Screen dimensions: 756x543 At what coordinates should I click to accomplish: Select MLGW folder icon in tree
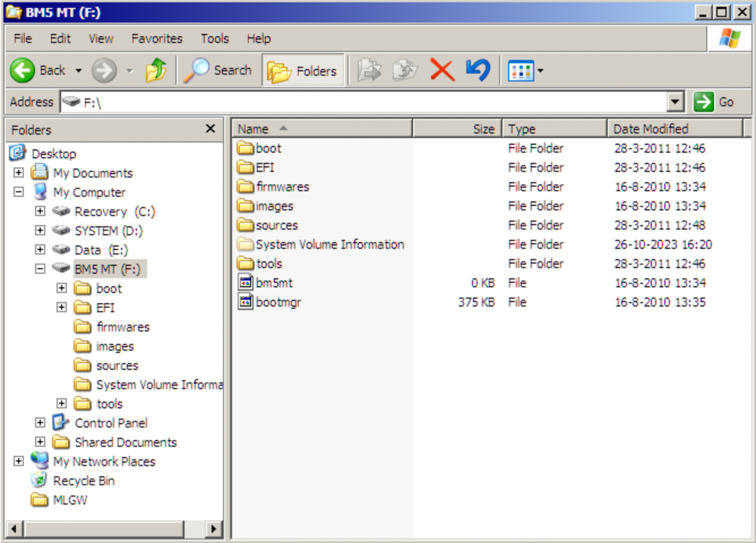click(40, 499)
